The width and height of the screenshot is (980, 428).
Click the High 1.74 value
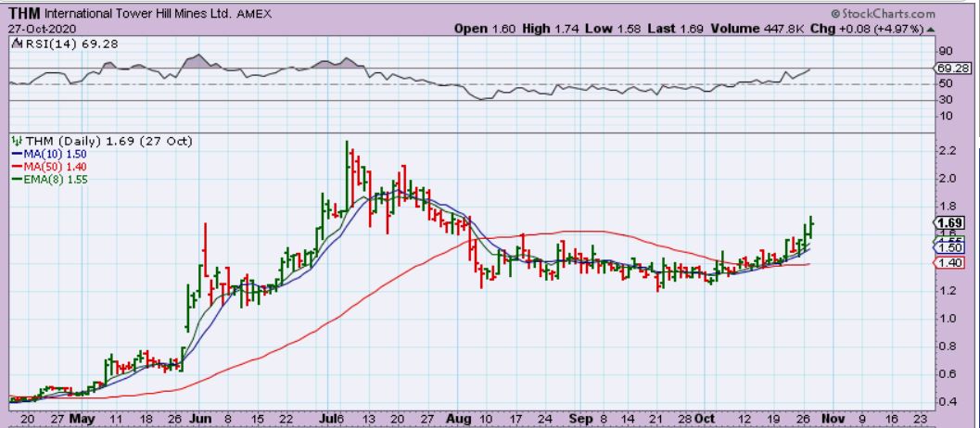click(550, 29)
